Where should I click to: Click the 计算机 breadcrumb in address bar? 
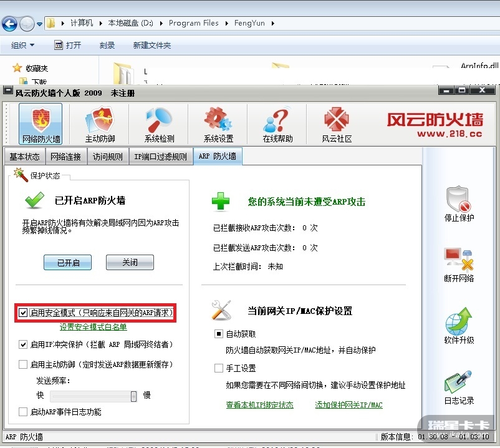82,23
